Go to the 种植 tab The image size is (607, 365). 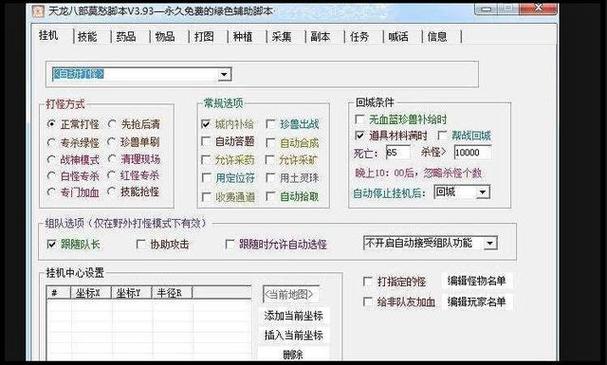click(x=243, y=37)
